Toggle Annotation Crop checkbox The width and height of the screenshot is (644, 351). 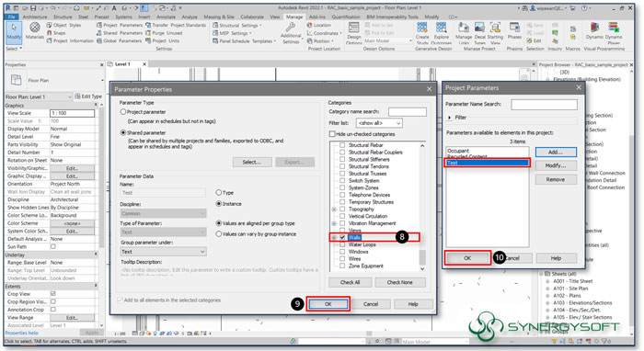53,309
